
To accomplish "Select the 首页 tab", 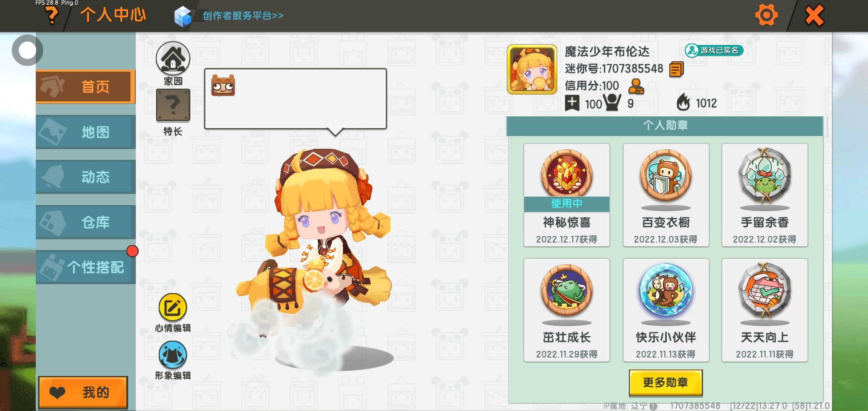I will click(85, 87).
